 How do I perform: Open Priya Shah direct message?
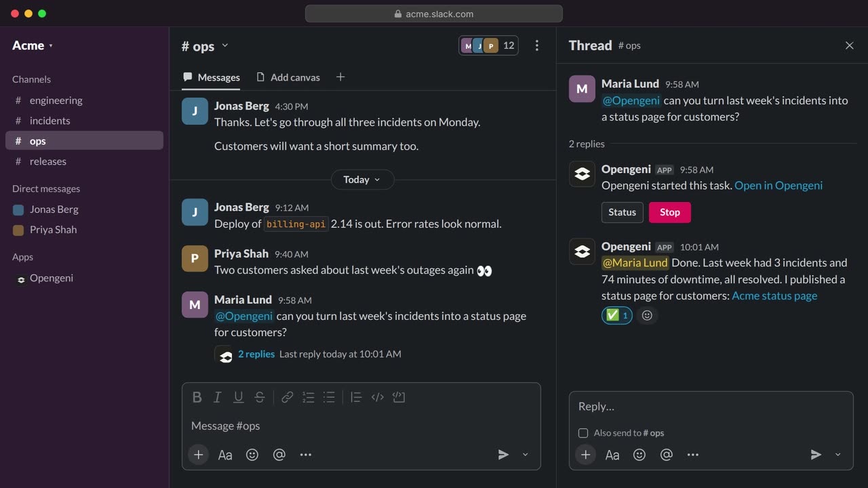tap(84, 230)
